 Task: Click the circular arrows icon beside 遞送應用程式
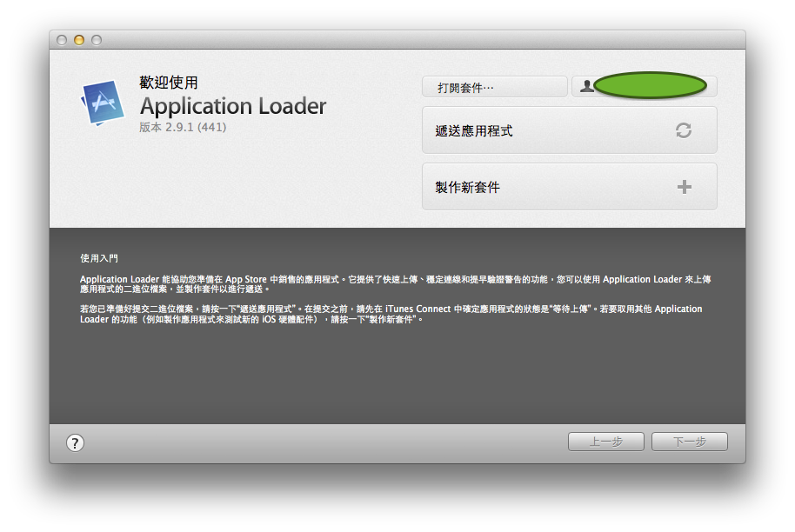(x=684, y=130)
